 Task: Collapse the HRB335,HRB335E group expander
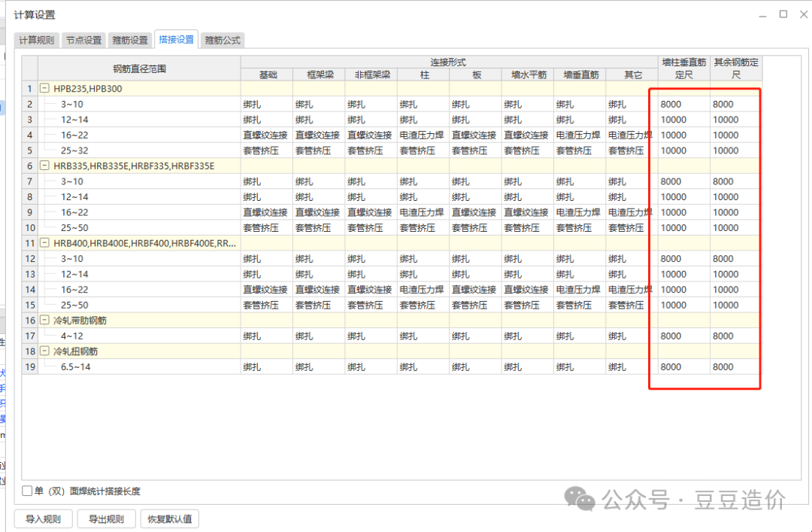pos(45,166)
